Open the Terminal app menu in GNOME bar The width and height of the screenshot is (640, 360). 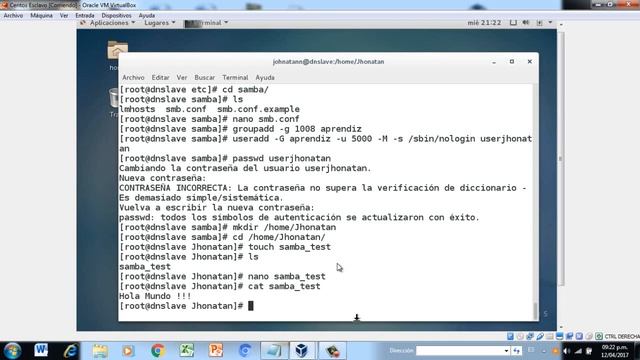[206, 23]
